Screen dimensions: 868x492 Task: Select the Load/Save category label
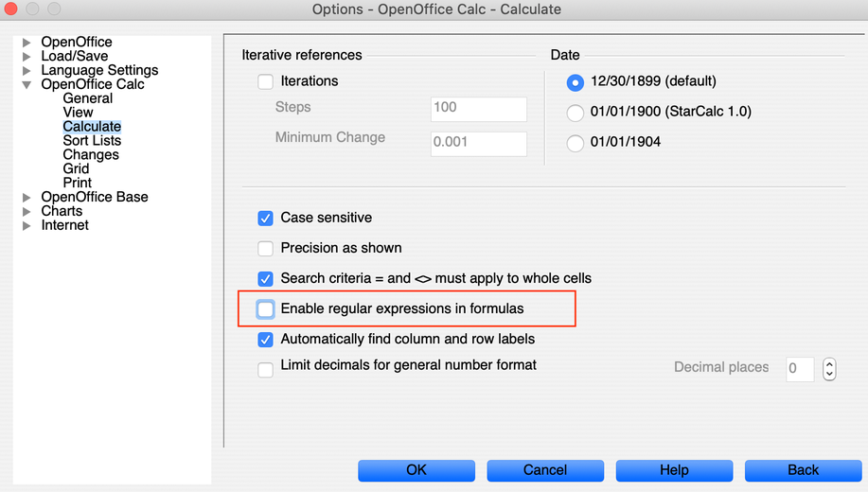[x=74, y=57]
